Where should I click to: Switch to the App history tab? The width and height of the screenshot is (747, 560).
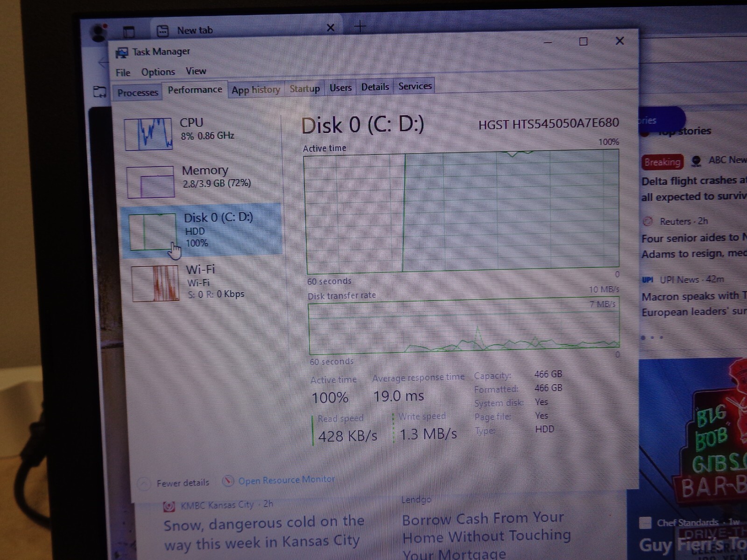tap(256, 90)
